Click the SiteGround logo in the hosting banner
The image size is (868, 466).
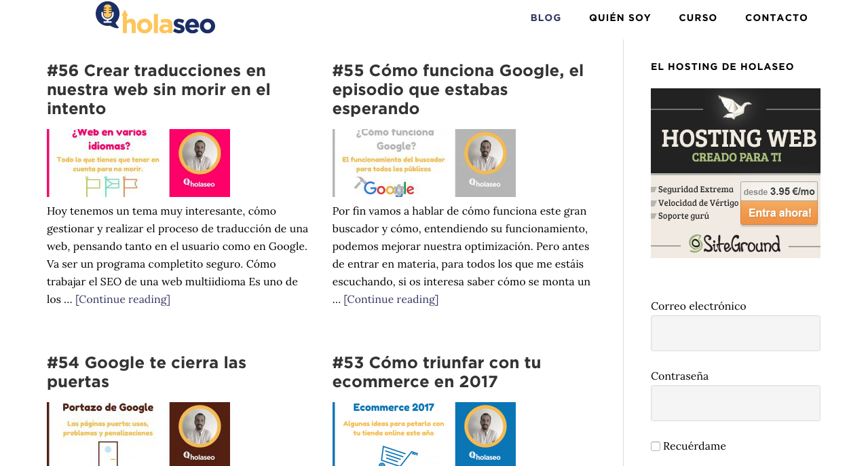(736, 243)
